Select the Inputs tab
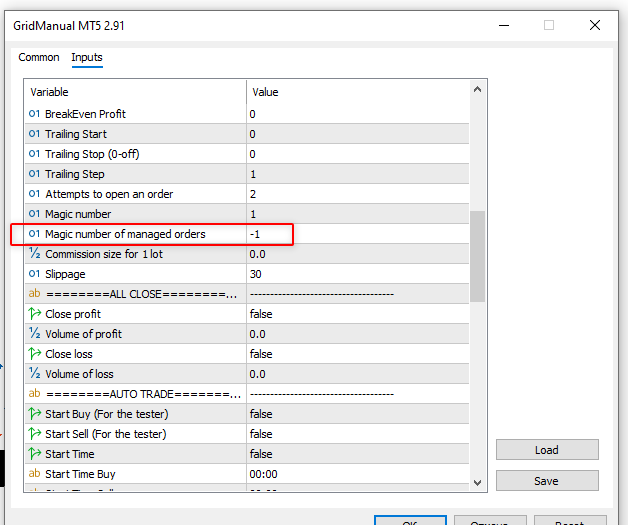Image resolution: width=628 pixels, height=525 pixels. point(87,57)
